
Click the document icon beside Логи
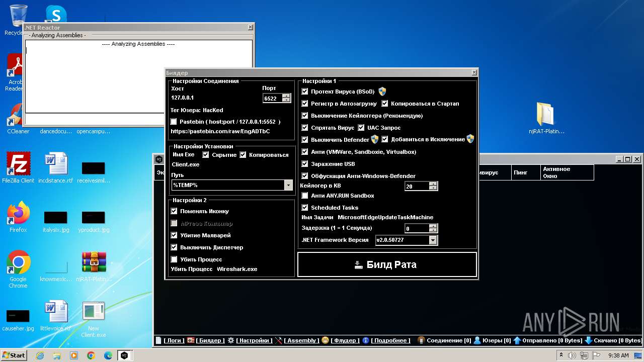pos(158,340)
